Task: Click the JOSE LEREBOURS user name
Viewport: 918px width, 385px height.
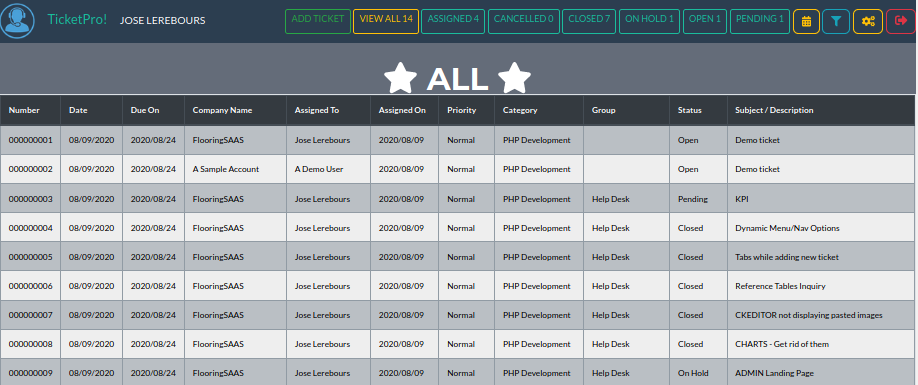Action: click(162, 20)
